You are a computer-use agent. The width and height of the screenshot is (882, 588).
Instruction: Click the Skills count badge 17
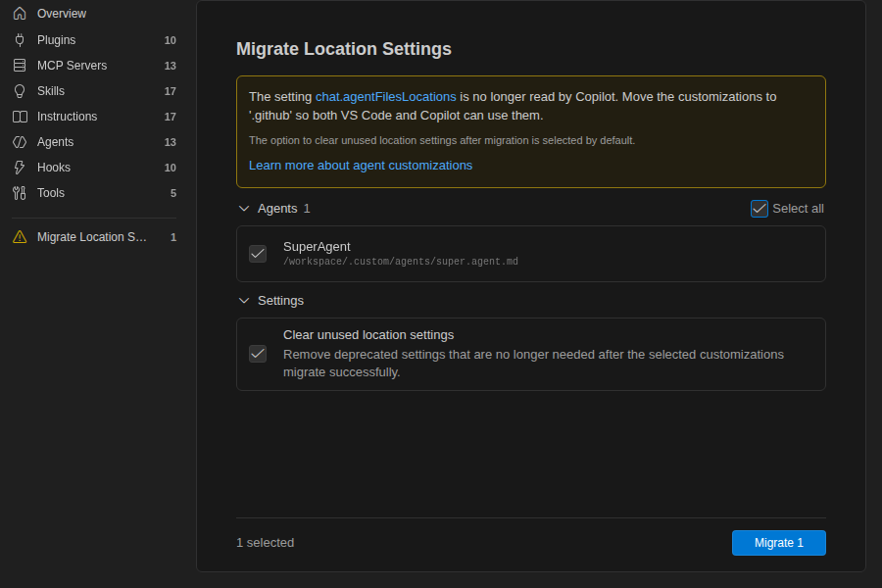(x=170, y=91)
